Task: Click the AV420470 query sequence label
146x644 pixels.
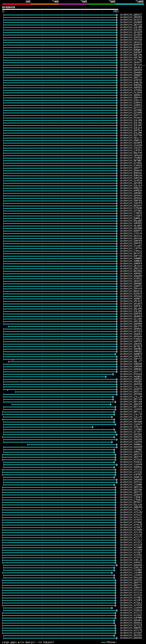Action: [x=8, y=8]
